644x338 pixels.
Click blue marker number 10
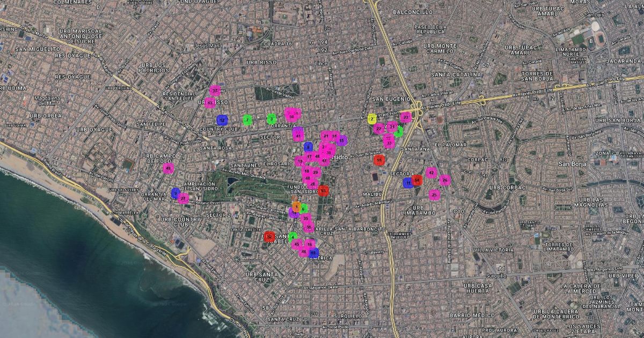click(313, 252)
